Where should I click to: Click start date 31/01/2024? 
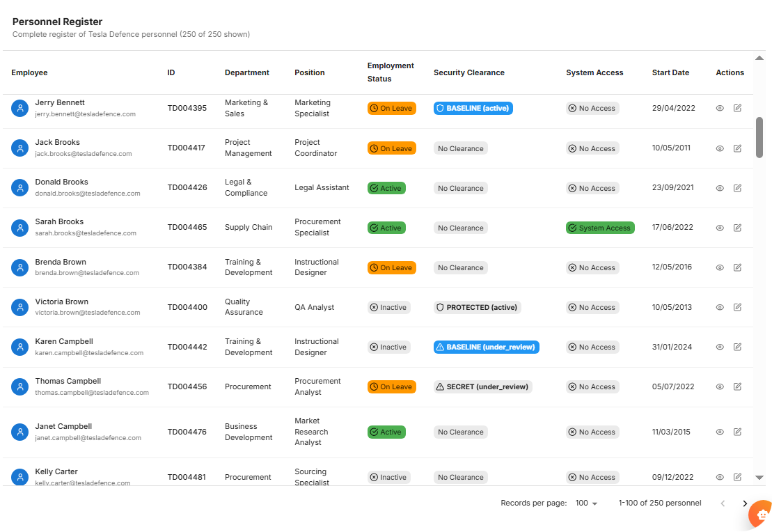click(x=672, y=347)
